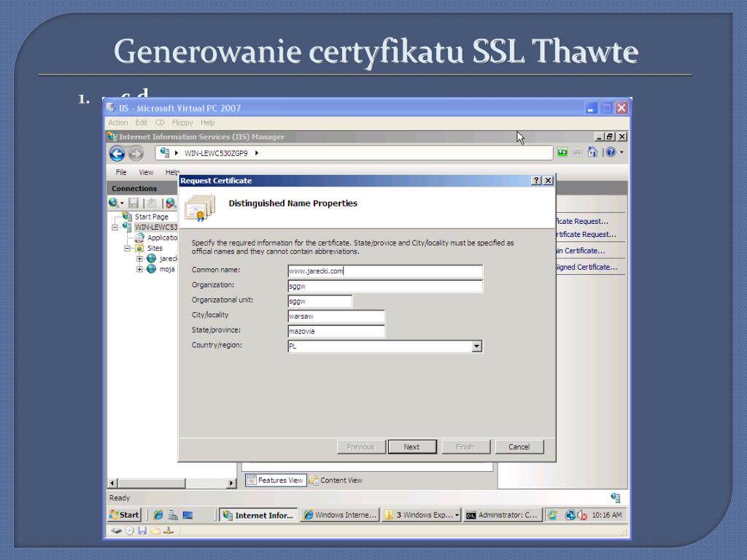Click into the Common name field

[385, 271]
